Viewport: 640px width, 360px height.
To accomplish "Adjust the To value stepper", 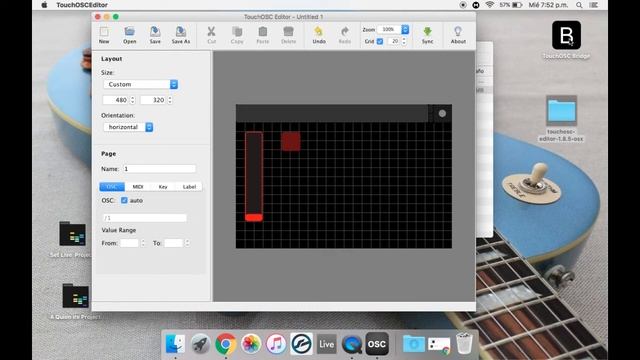I will [x=187, y=243].
